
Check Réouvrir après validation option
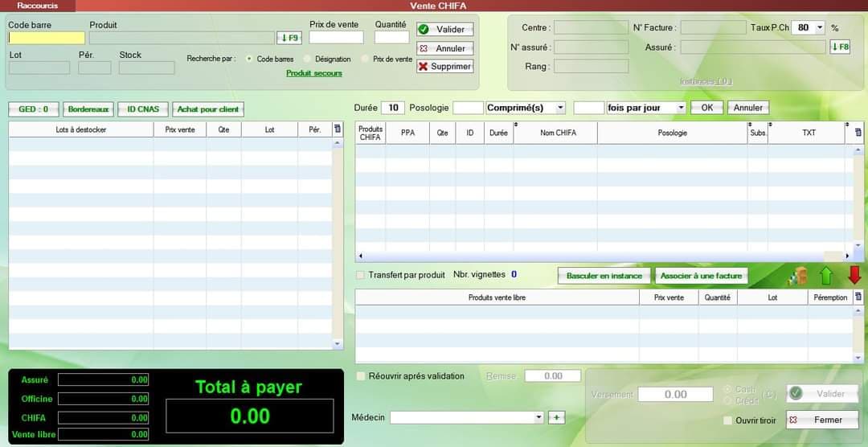click(x=361, y=376)
